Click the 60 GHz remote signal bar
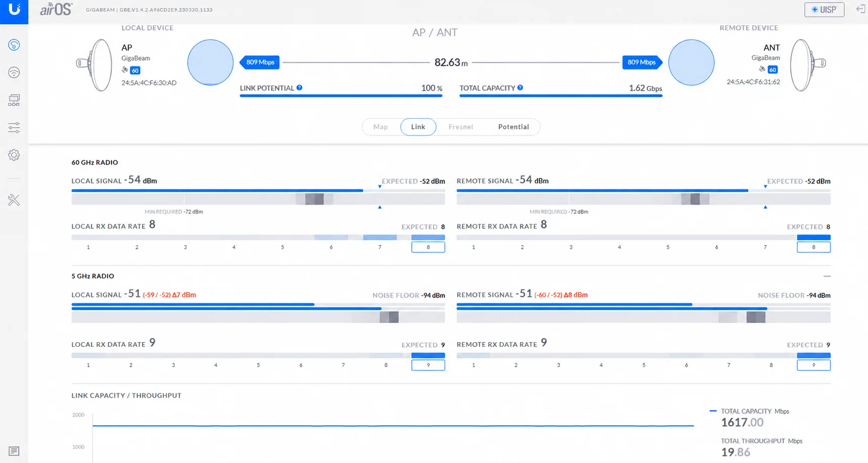 (x=644, y=191)
